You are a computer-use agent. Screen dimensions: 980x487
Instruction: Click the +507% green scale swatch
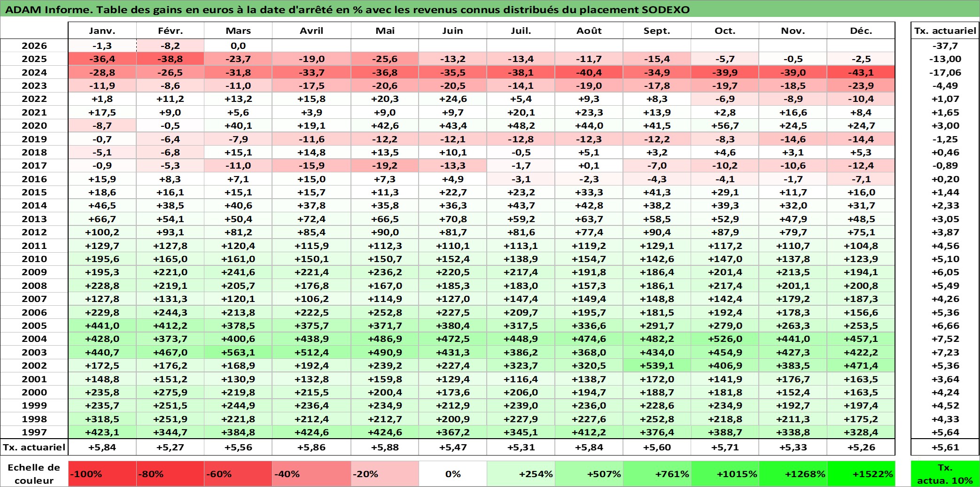[x=589, y=474]
